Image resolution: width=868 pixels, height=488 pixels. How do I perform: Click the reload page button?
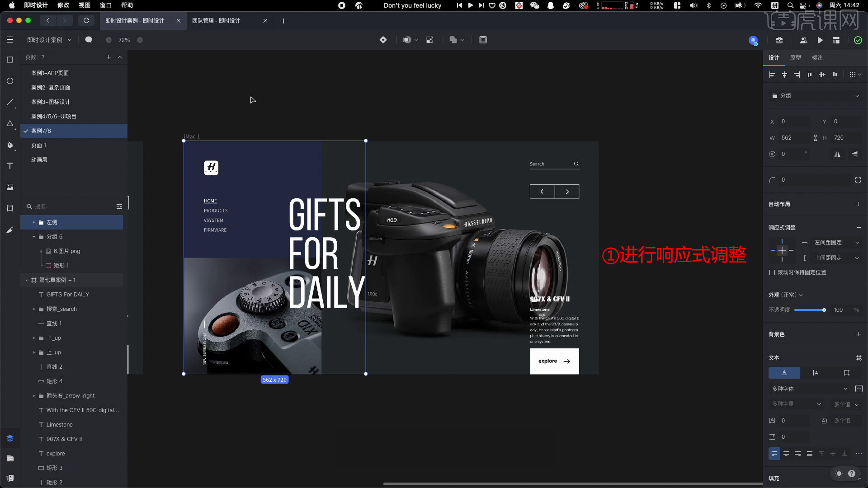86,20
